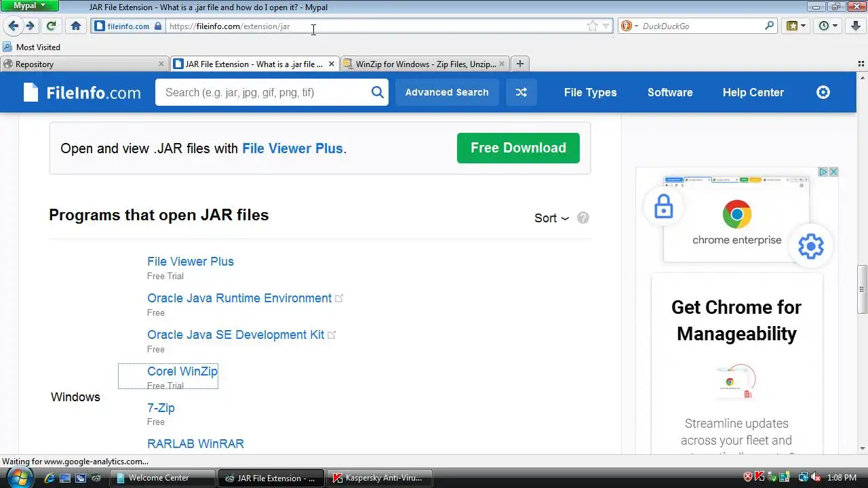
Task: Open the 7-Zip link
Action: (x=161, y=408)
